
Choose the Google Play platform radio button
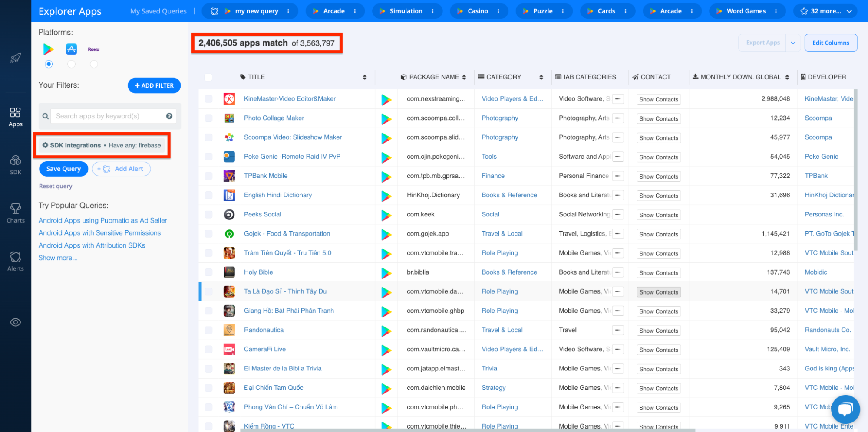(x=49, y=64)
